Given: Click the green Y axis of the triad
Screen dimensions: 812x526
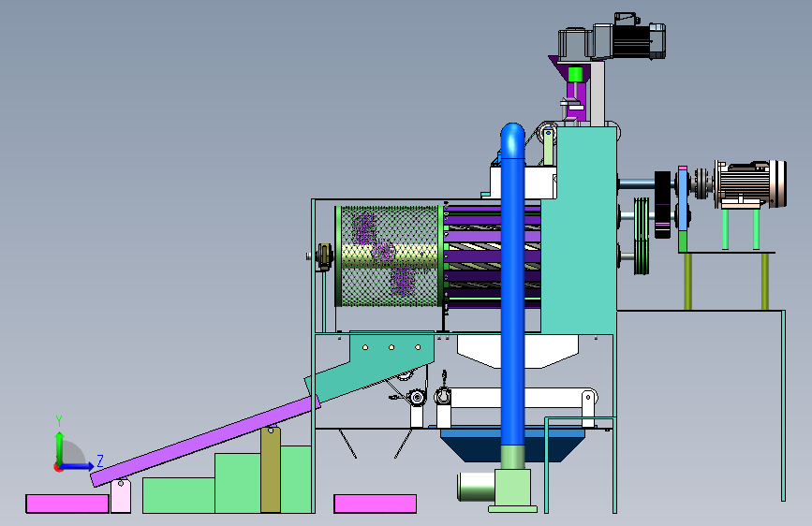Looking at the screenshot, I should [60, 447].
